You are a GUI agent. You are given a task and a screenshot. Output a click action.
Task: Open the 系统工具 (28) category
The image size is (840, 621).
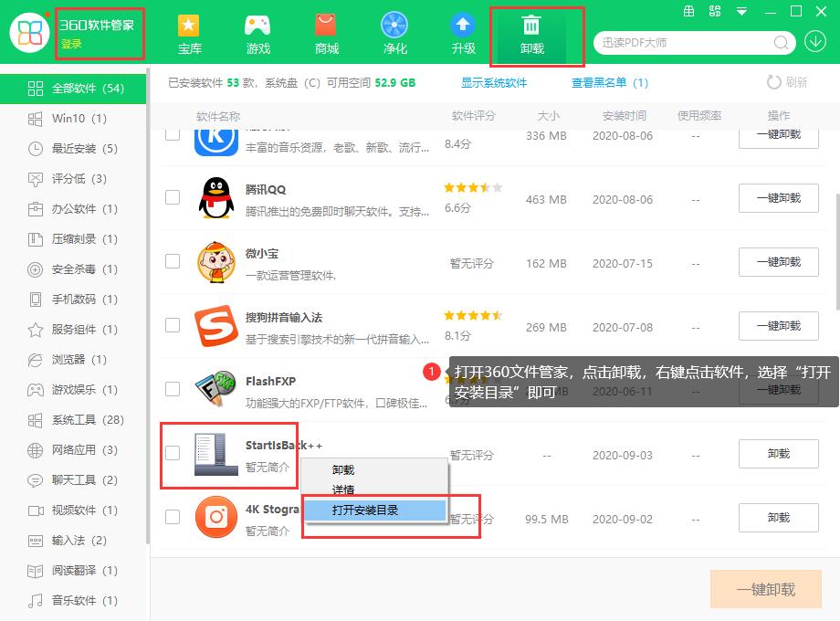pos(73,419)
